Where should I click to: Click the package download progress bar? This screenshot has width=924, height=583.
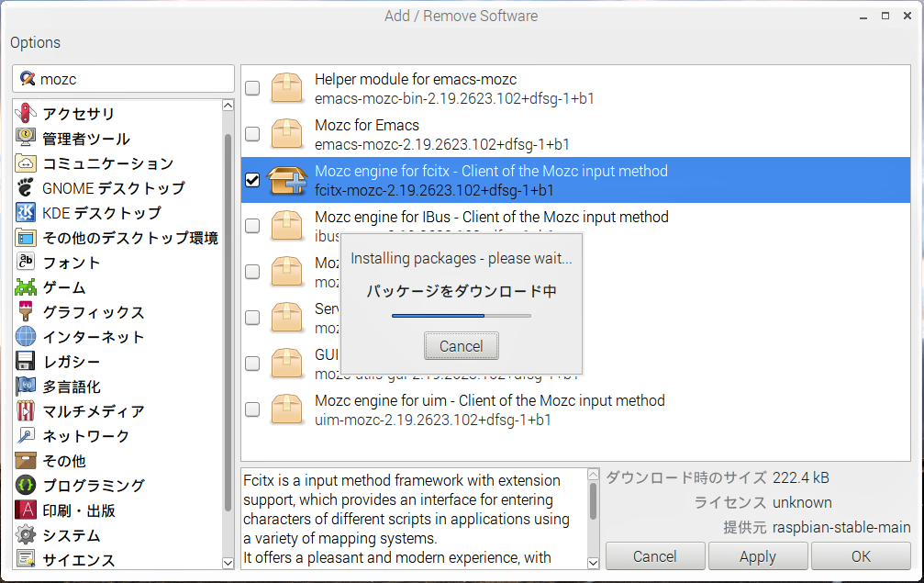pos(462,316)
